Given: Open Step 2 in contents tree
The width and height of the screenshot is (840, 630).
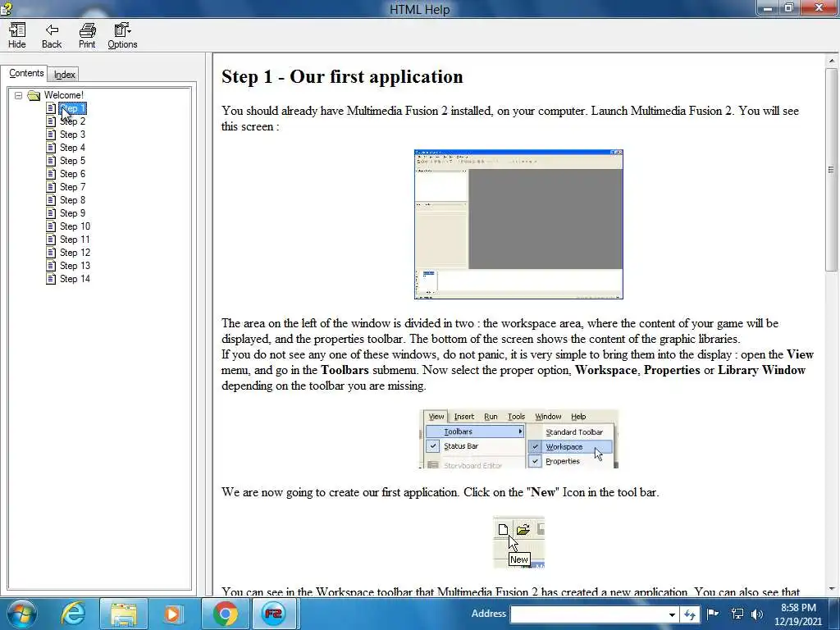Looking at the screenshot, I should click(72, 121).
